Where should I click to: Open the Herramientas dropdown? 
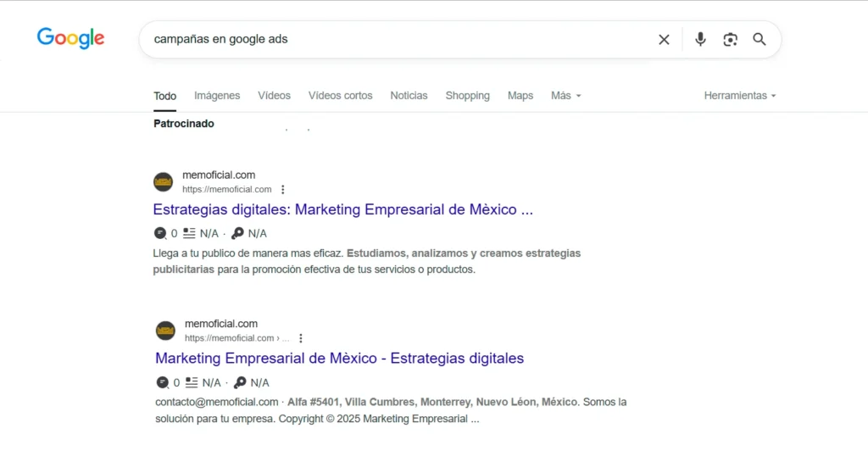740,96
